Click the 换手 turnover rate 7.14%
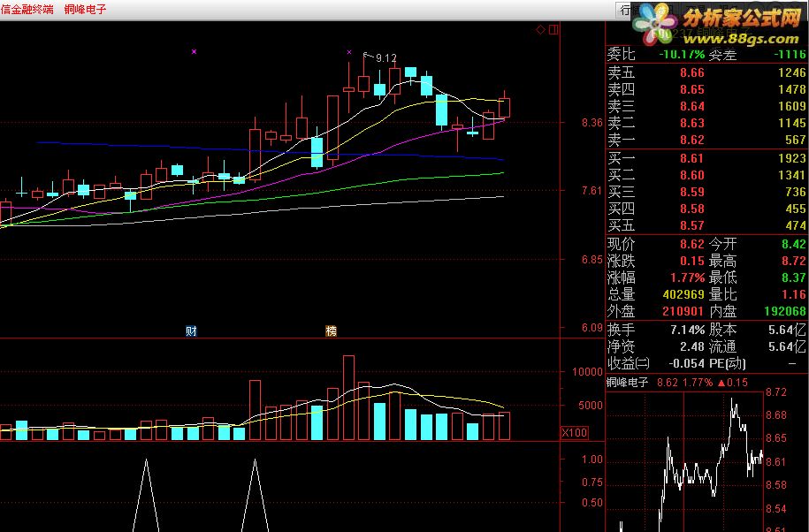The image size is (809, 532). [x=687, y=330]
